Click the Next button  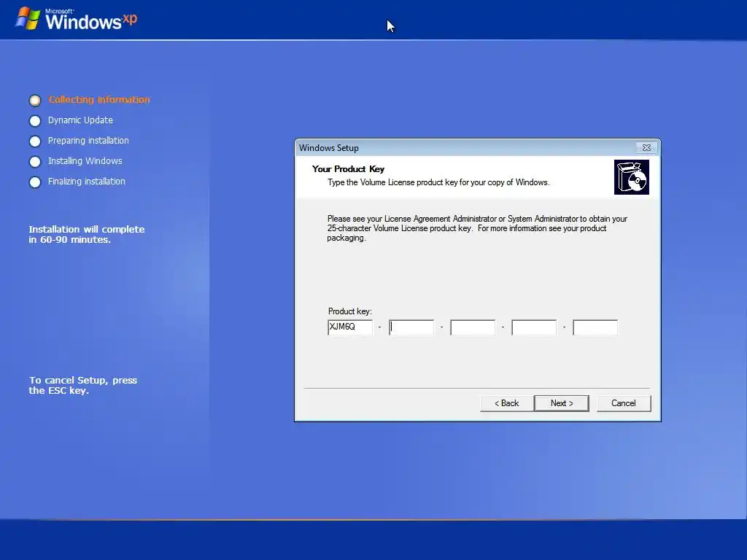pyautogui.click(x=561, y=403)
